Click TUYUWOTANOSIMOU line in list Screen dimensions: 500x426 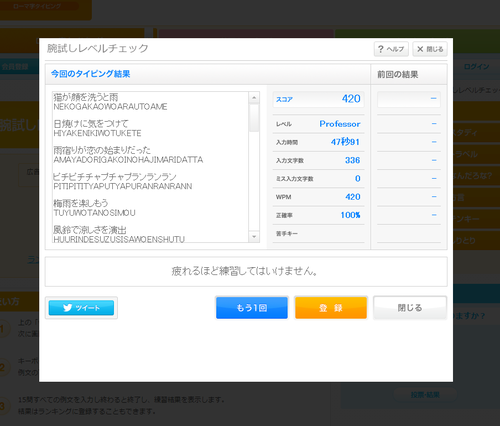tap(94, 213)
